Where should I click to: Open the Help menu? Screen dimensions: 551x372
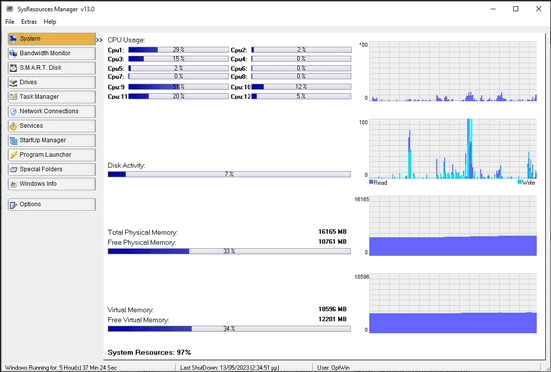[x=50, y=22]
